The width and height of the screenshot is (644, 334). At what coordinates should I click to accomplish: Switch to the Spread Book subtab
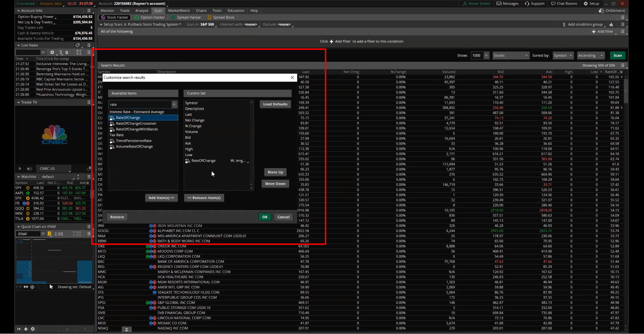(221, 18)
